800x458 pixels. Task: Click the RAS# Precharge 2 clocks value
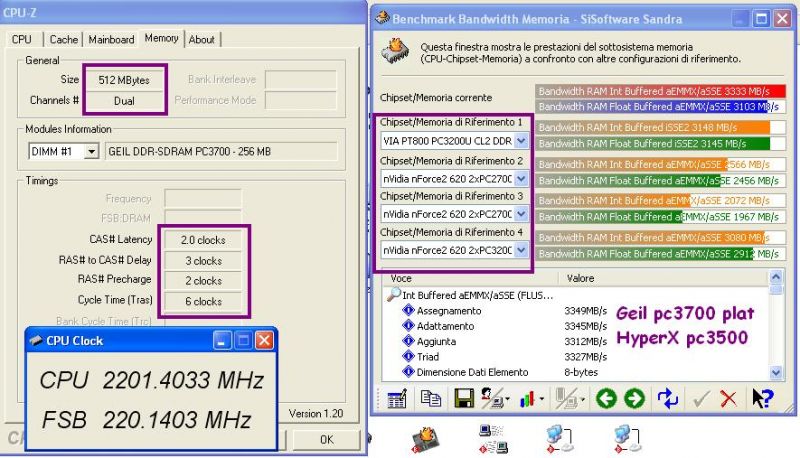point(203,281)
